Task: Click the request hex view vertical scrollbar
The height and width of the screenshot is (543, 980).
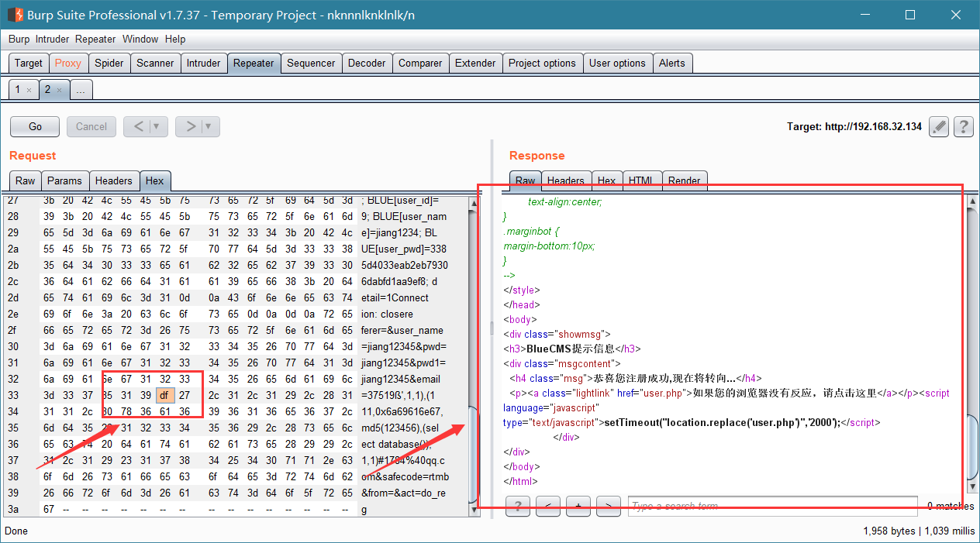Action: [475, 356]
